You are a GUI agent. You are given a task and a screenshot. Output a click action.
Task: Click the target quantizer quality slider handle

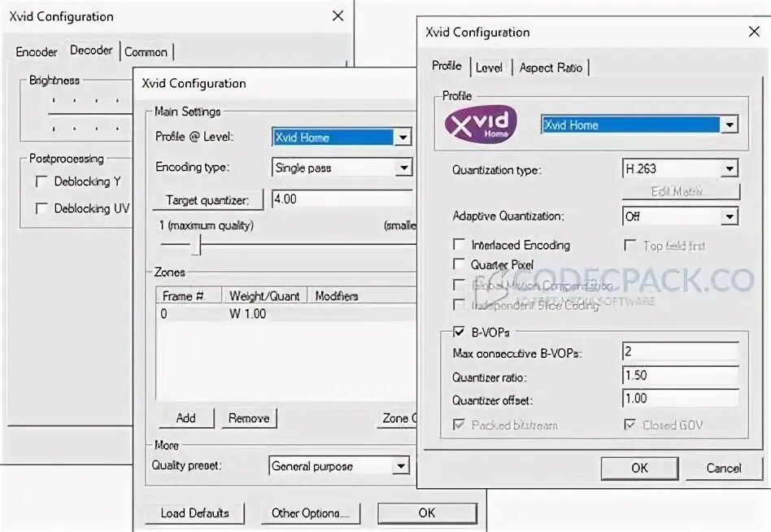coord(196,244)
